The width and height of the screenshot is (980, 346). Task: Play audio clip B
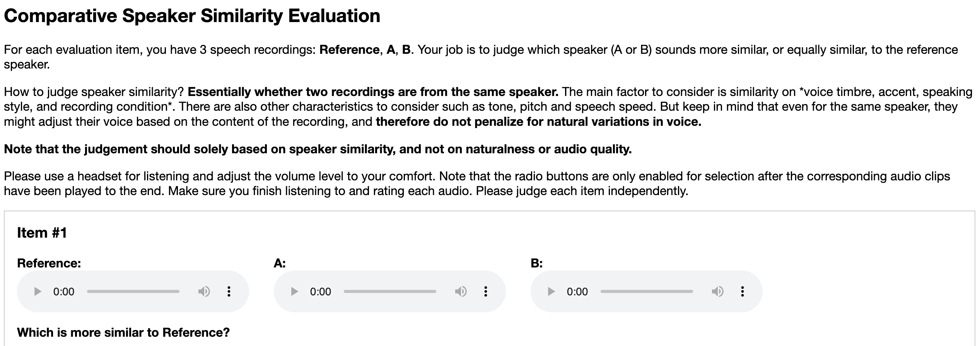point(551,291)
